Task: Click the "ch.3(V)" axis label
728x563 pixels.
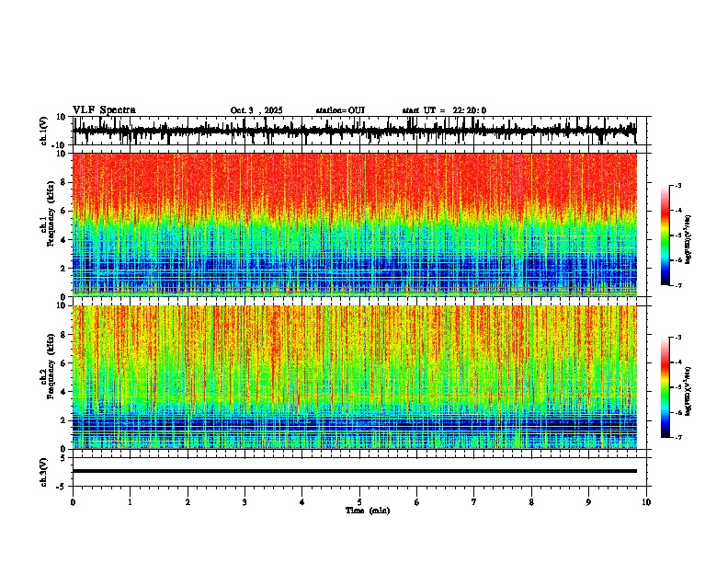Action: click(44, 472)
